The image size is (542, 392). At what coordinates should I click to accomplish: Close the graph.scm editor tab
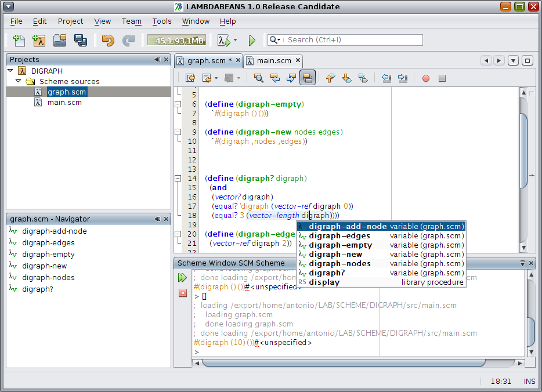tap(238, 60)
